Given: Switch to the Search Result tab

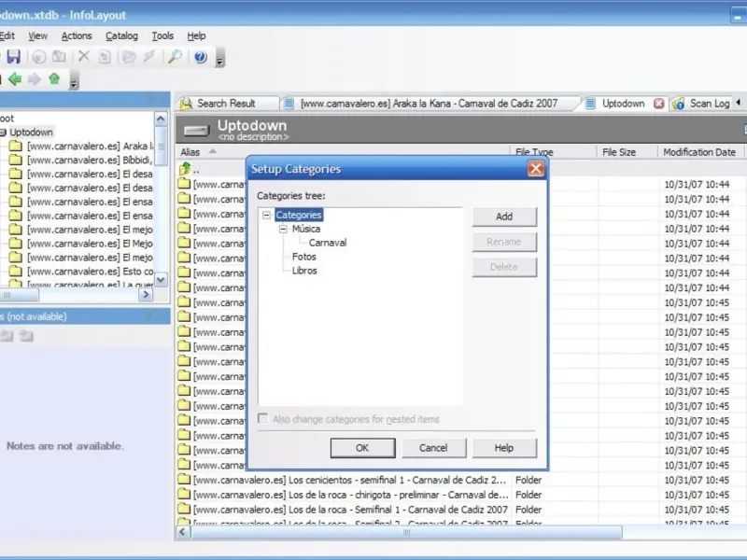Looking at the screenshot, I should pos(227,104).
